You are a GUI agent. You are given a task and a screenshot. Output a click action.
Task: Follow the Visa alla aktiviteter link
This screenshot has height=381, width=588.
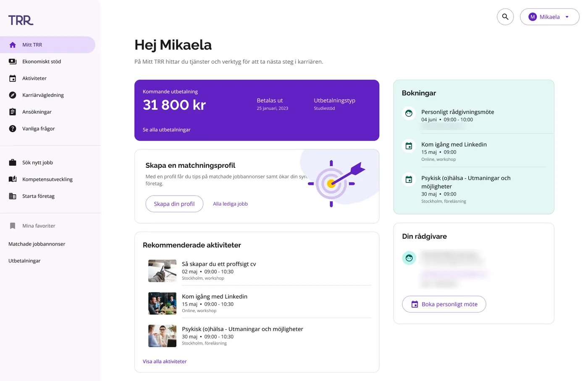click(x=165, y=361)
